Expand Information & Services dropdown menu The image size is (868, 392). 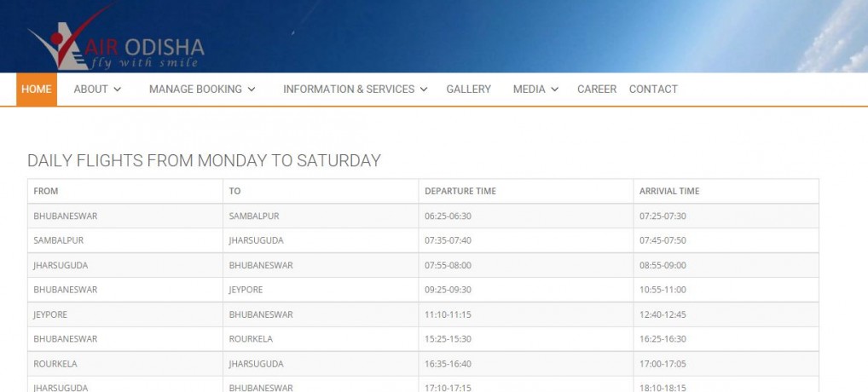[x=355, y=89]
